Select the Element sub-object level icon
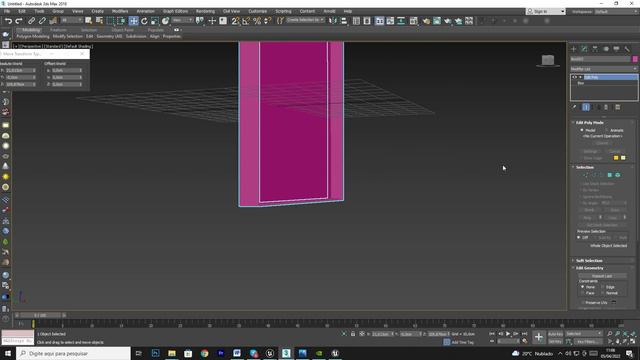640x360 pixels. click(618, 175)
